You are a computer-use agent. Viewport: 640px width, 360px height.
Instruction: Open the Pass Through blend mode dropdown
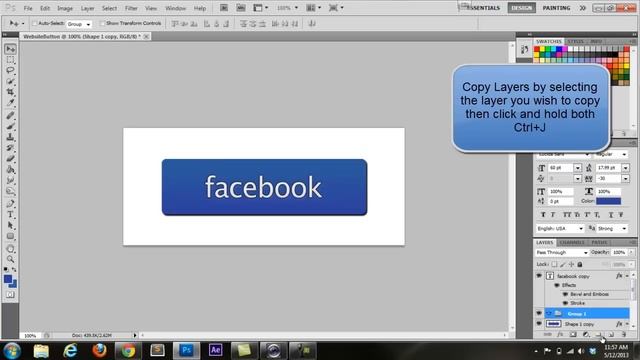(562, 253)
